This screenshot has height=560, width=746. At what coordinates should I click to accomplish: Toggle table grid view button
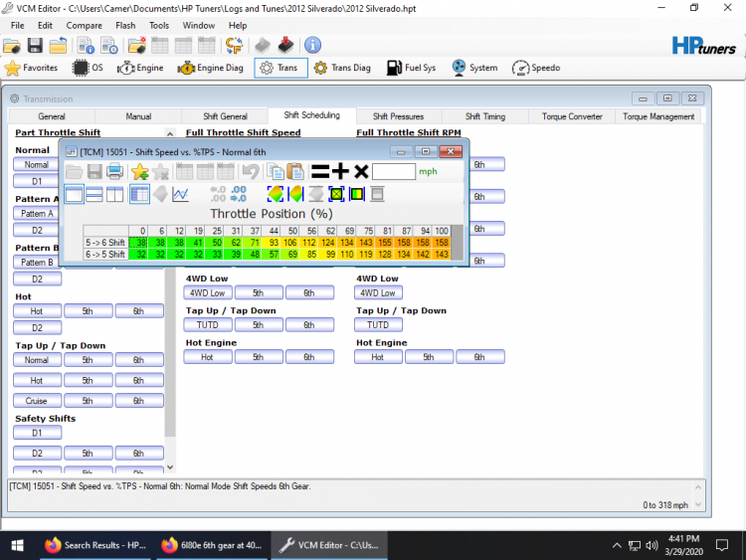coord(139,194)
